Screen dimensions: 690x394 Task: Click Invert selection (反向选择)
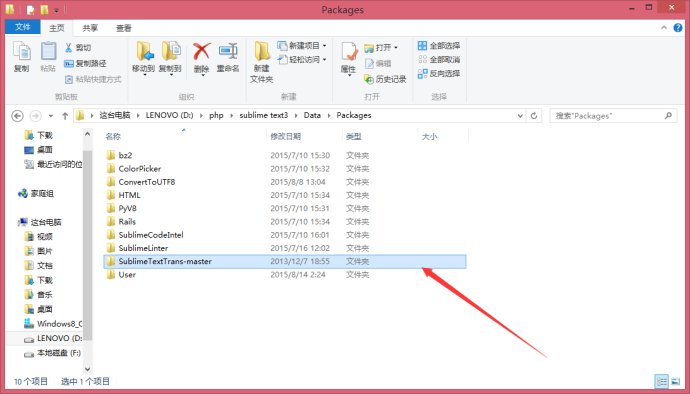tap(439, 73)
